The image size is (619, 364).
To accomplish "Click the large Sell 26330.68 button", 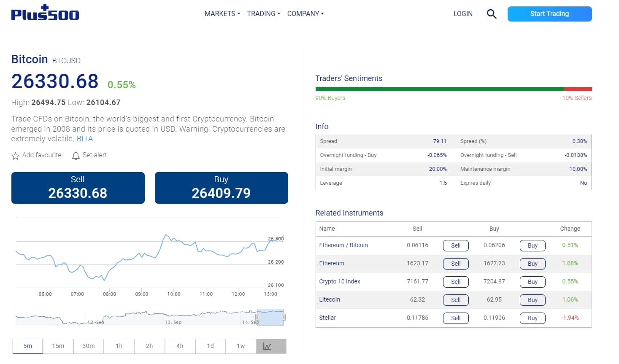I will tap(78, 188).
